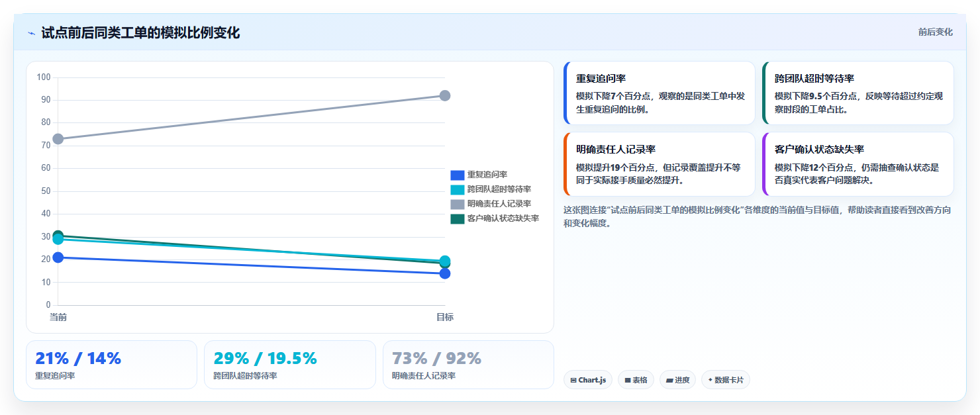Image resolution: width=980 pixels, height=415 pixels.
Task: Click the blue 目标 data point at 14
Action: (x=445, y=273)
